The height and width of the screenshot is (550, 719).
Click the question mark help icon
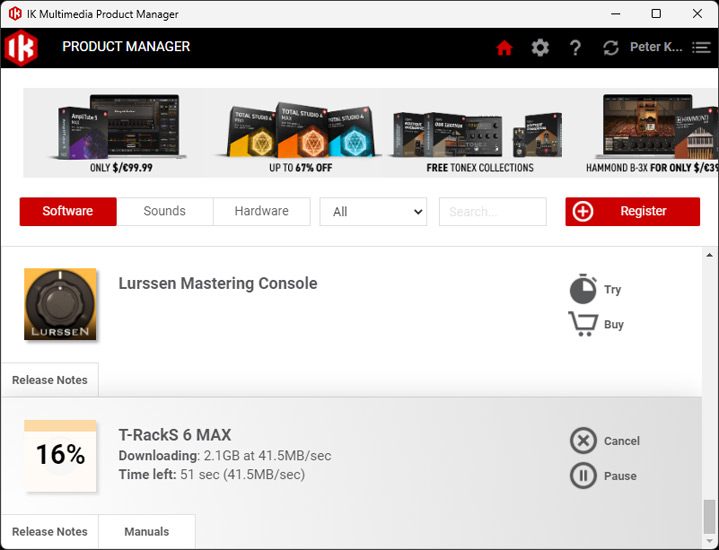point(575,48)
